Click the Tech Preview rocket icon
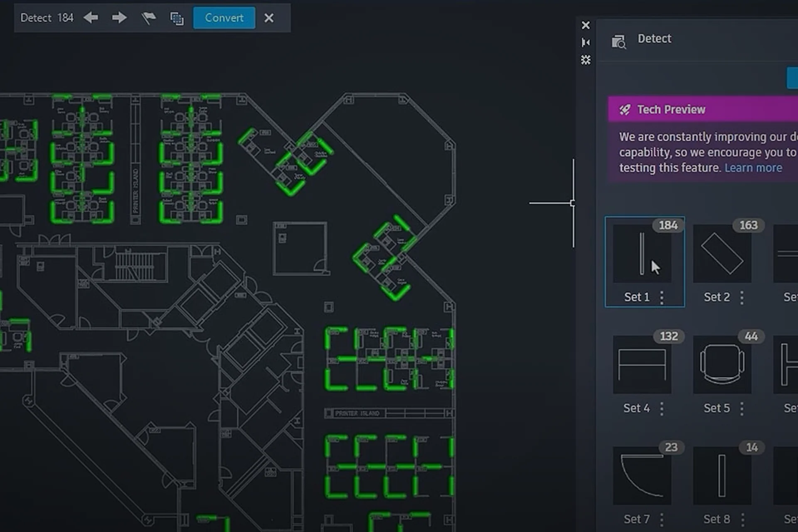Image resolution: width=798 pixels, height=532 pixels. coord(624,110)
